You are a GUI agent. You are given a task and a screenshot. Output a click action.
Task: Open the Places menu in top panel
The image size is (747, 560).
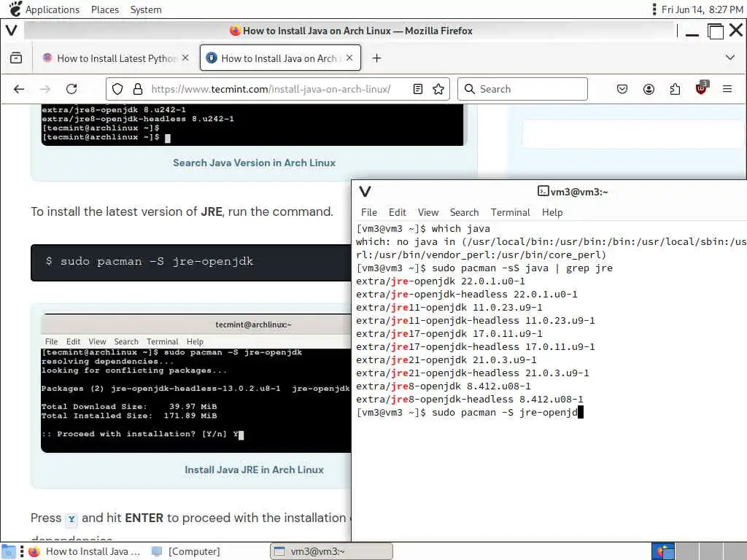pyautogui.click(x=105, y=9)
